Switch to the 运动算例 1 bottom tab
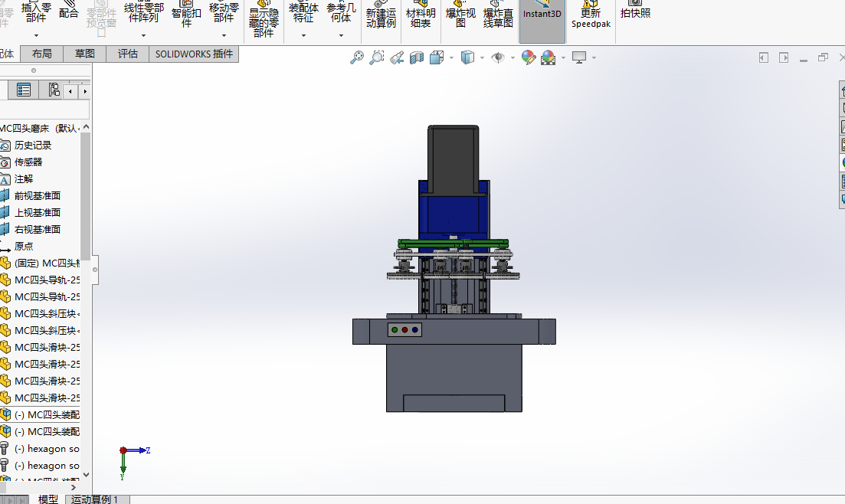845x504 pixels. [x=95, y=499]
